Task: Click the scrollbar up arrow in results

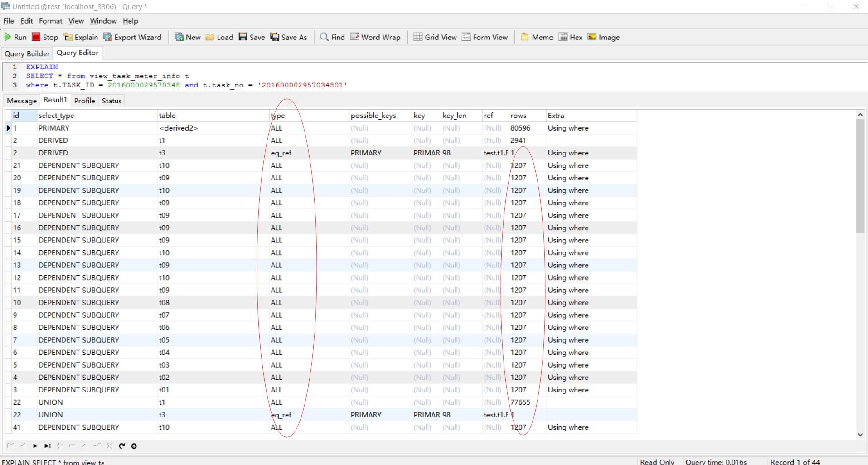Action: pyautogui.click(x=860, y=115)
